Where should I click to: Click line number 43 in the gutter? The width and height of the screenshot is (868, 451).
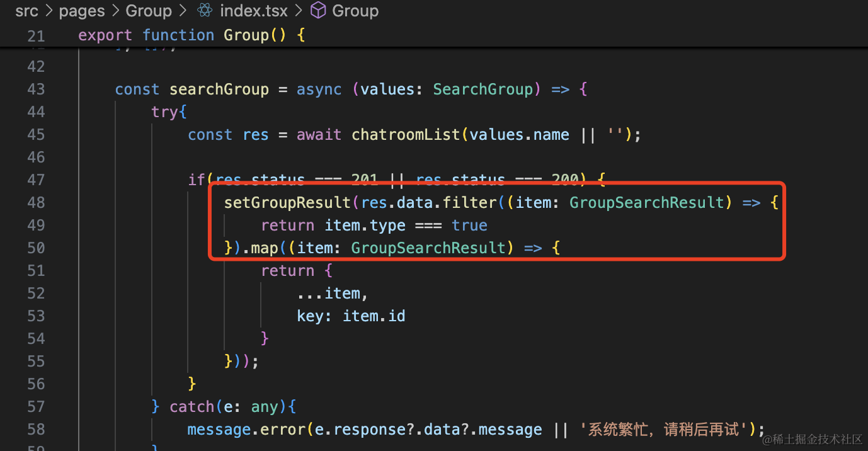(x=37, y=89)
